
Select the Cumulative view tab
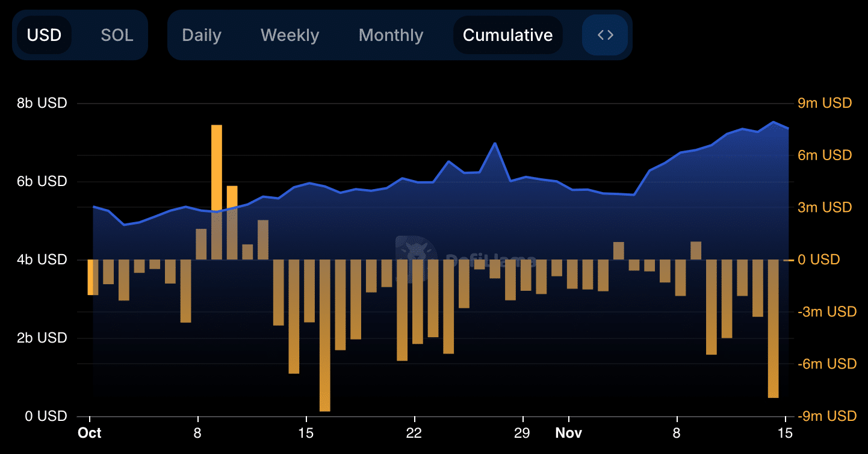tap(507, 35)
